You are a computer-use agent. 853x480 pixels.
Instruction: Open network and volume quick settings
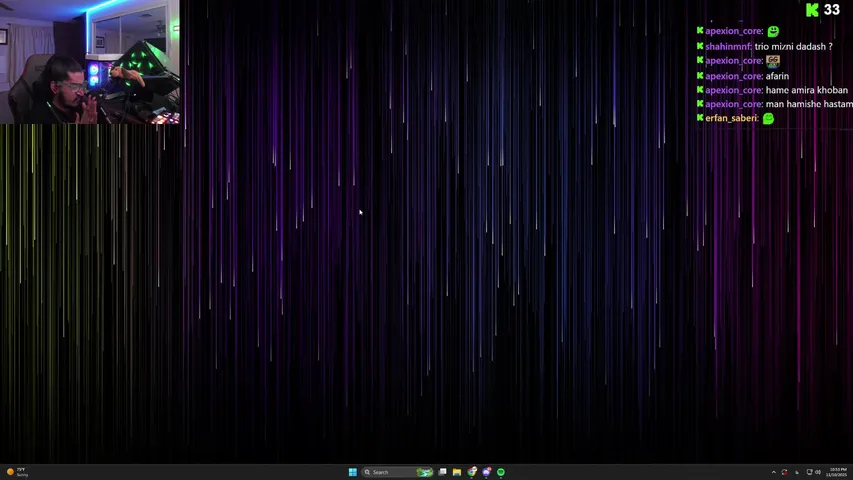[x=813, y=472]
